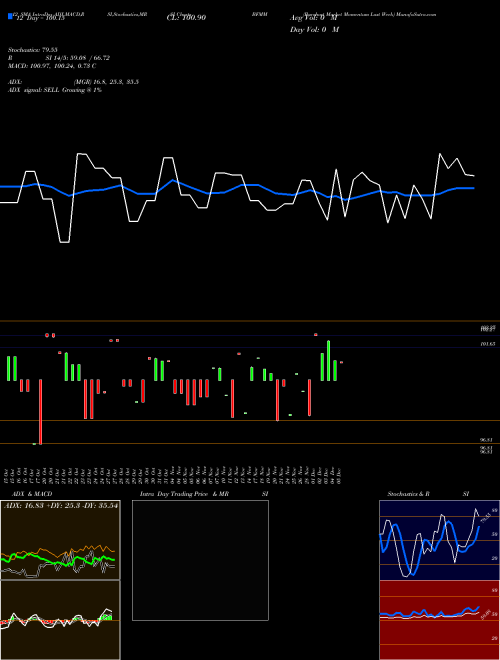Click the "SI 14/3: 59.68 / 66.72" value
The height and width of the screenshot is (660, 500).
(78, 58)
